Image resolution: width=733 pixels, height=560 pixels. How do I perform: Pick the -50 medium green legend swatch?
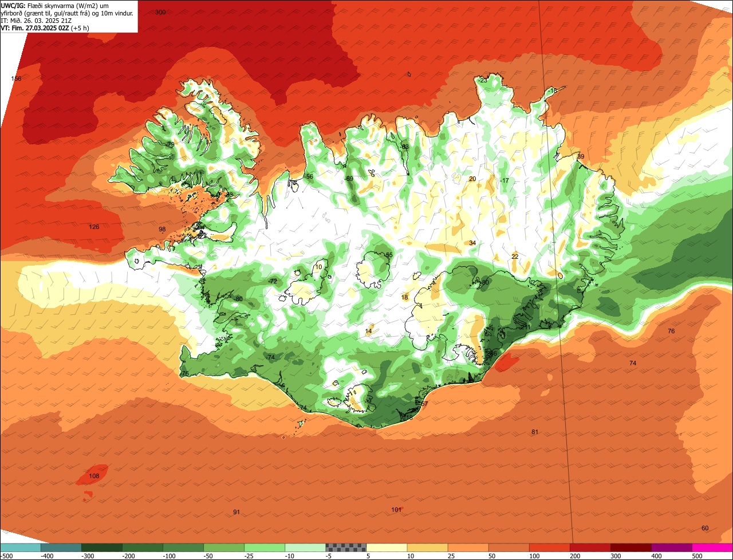(x=223, y=547)
